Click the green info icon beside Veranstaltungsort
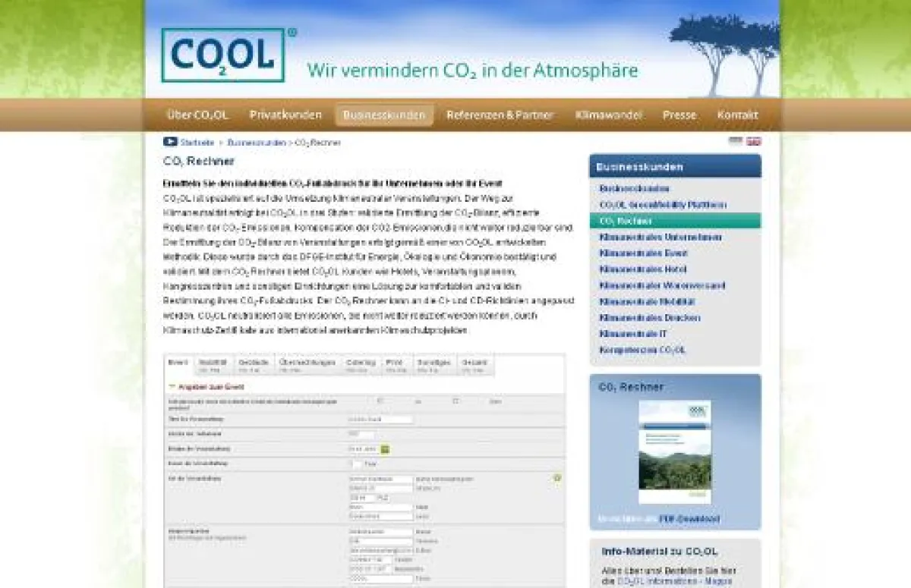This screenshot has height=588, width=911. [559, 477]
